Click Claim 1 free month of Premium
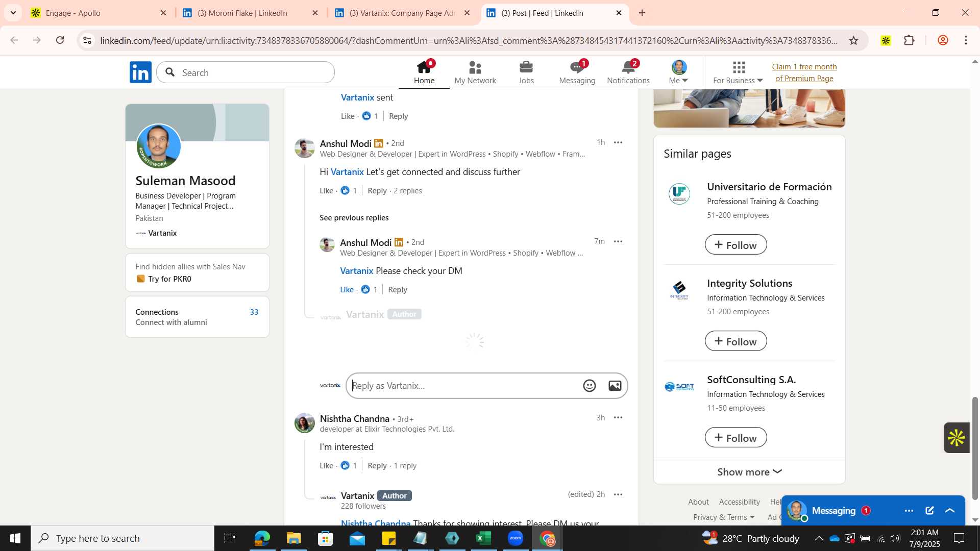Viewport: 980px width, 551px height. tap(804, 72)
